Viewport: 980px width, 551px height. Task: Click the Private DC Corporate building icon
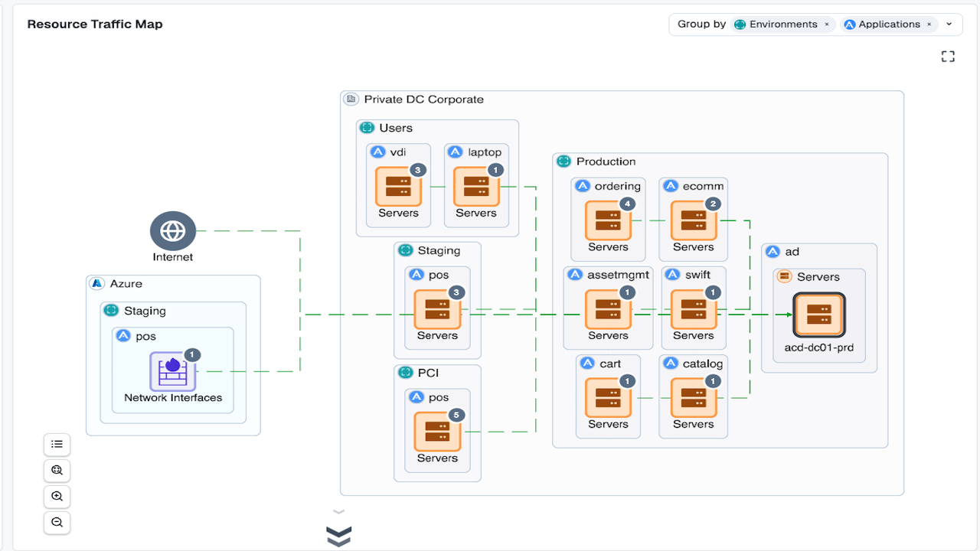point(351,99)
